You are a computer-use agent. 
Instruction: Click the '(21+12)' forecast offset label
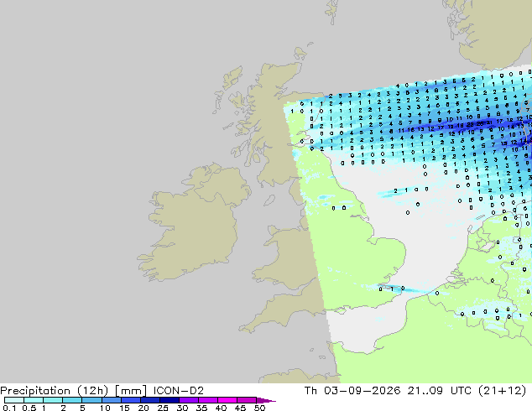tap(503, 391)
